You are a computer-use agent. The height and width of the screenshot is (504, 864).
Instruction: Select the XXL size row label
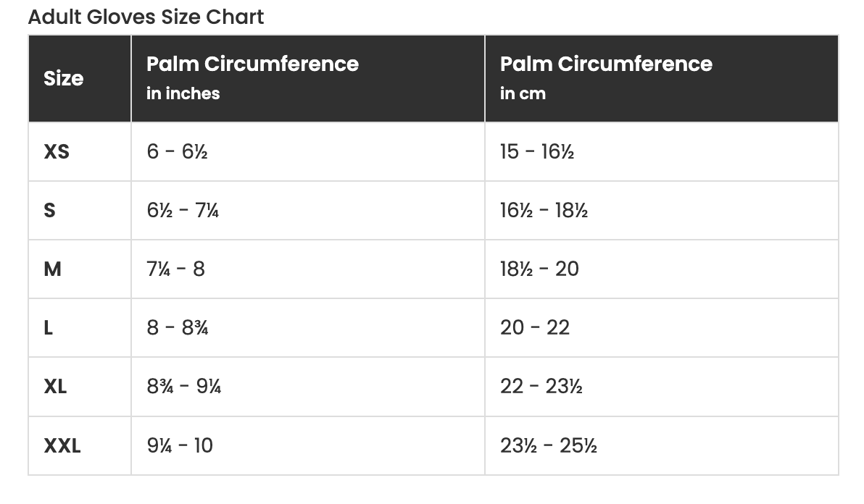pyautogui.click(x=62, y=445)
